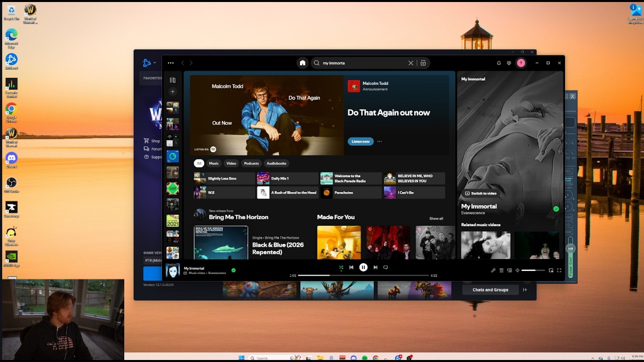This screenshot has width=644, height=362.
Task: Click the Listen now button
Action: coord(361,141)
